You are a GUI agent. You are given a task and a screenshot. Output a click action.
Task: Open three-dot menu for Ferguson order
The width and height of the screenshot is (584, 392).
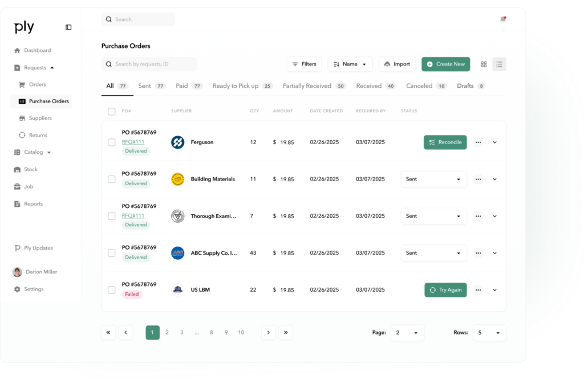coord(478,142)
